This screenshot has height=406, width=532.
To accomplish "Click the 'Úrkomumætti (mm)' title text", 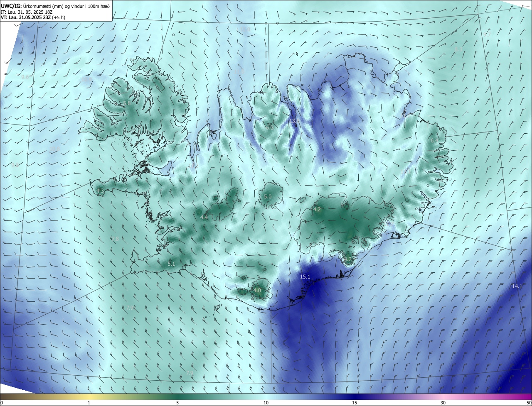I will tap(43, 6).
